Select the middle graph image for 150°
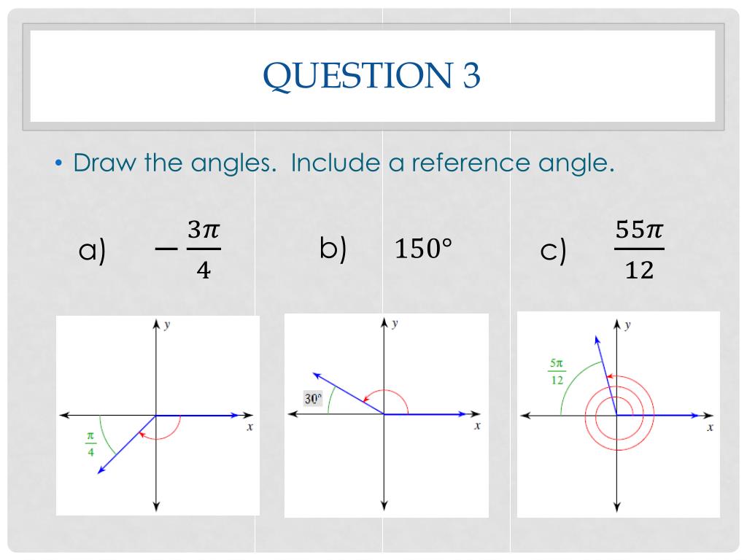 (387, 415)
